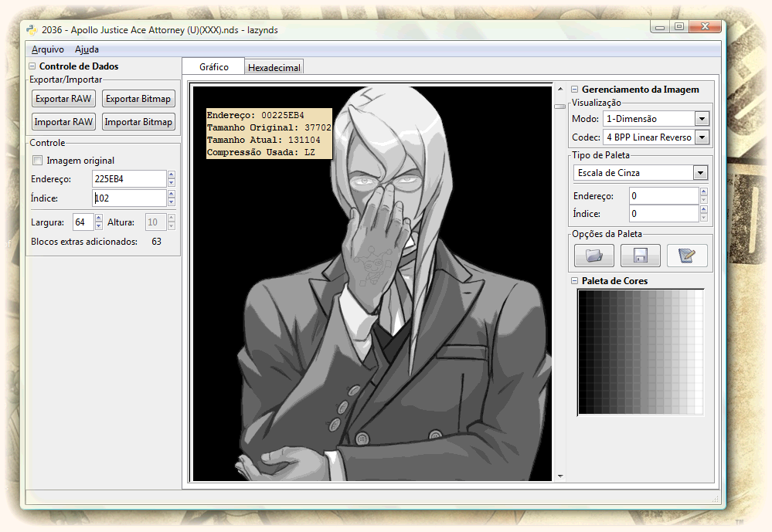
Task: Maximize the lazynds window
Action: tap(679, 26)
